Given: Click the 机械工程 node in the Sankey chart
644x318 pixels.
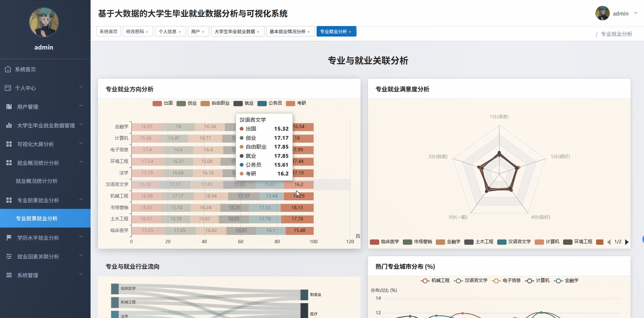Looking at the screenshot, I should 115,303.
